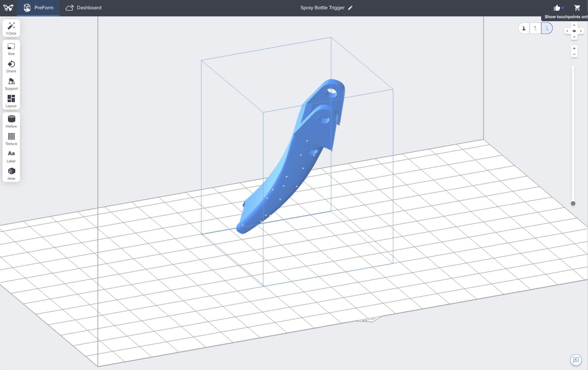Viewport: 588px width, 370px height.
Task: Show full supports view mode
Action: click(524, 28)
